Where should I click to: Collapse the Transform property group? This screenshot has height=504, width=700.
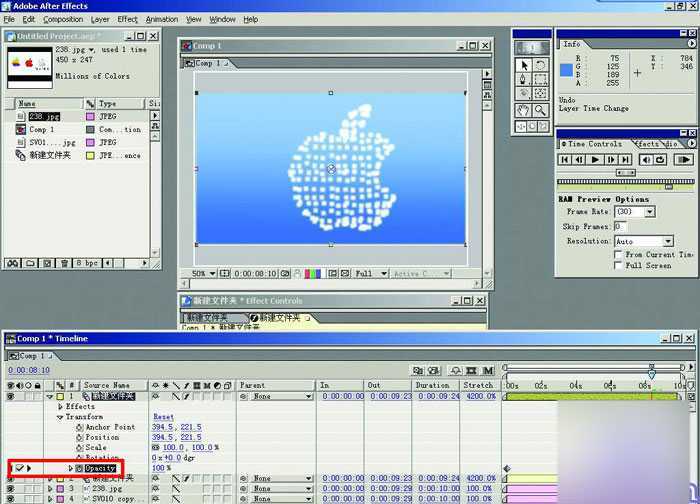point(60,417)
